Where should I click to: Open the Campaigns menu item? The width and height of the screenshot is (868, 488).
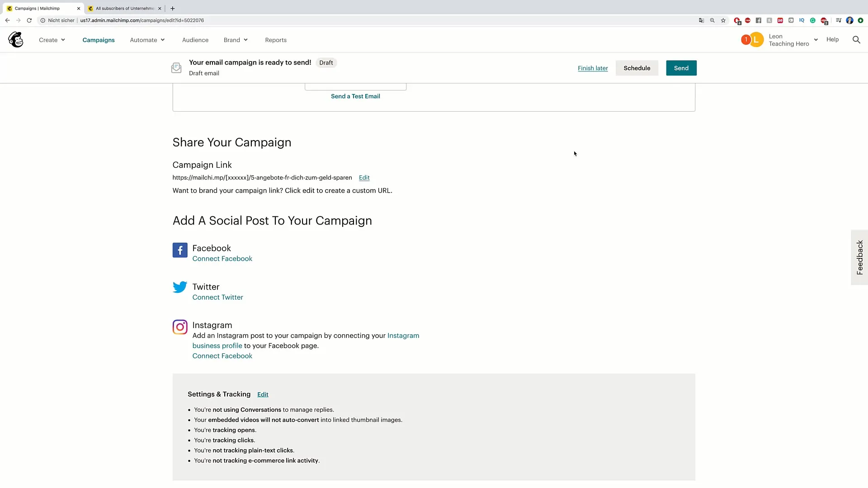pyautogui.click(x=99, y=40)
